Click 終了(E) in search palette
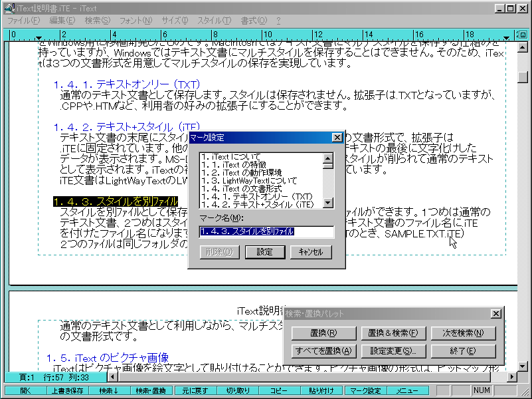The width and height of the screenshot is (532, 399). (463, 350)
